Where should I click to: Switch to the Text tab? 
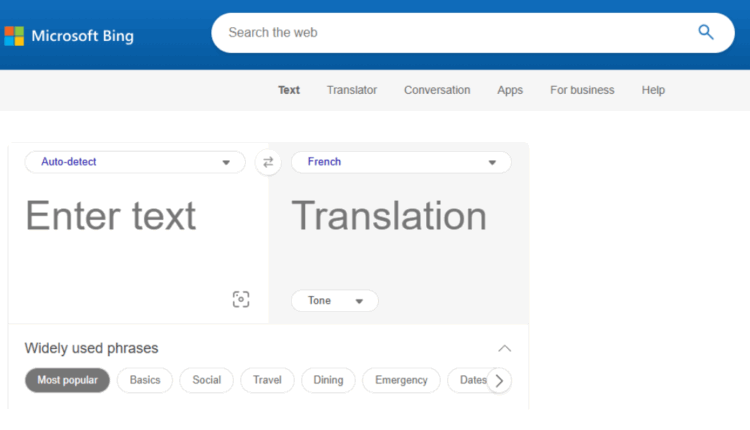(289, 90)
